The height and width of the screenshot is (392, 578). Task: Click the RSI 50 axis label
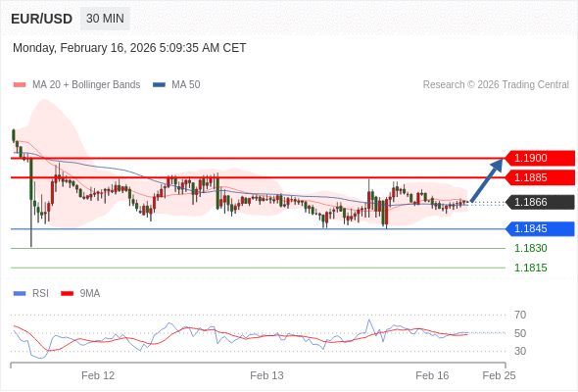click(x=520, y=333)
